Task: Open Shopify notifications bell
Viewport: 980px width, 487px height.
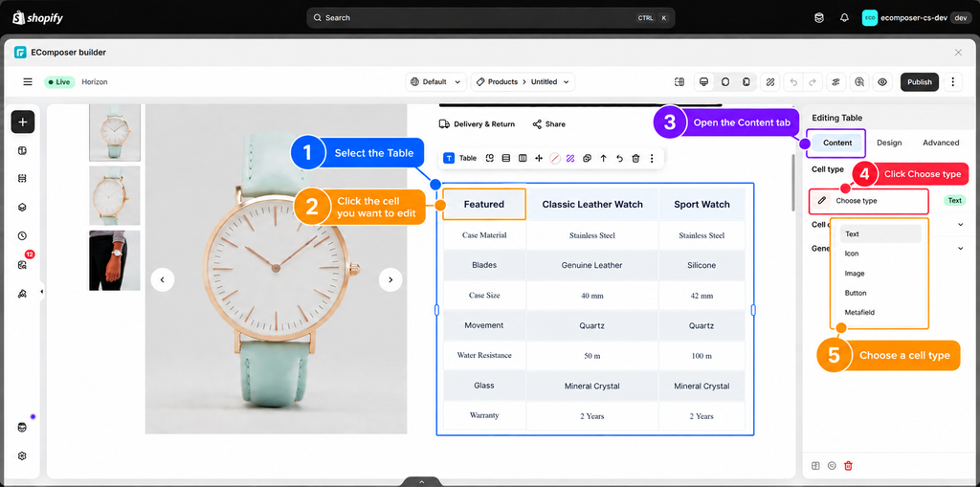Action: 844,17
